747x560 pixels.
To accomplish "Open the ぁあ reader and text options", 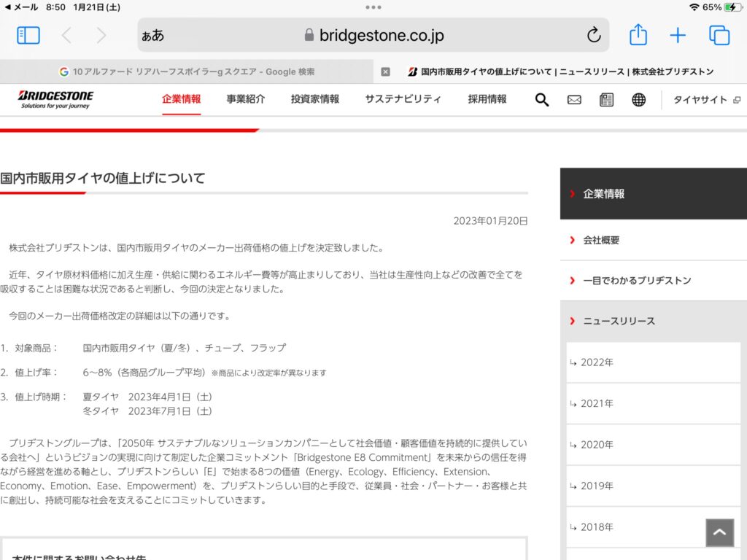I will (152, 35).
